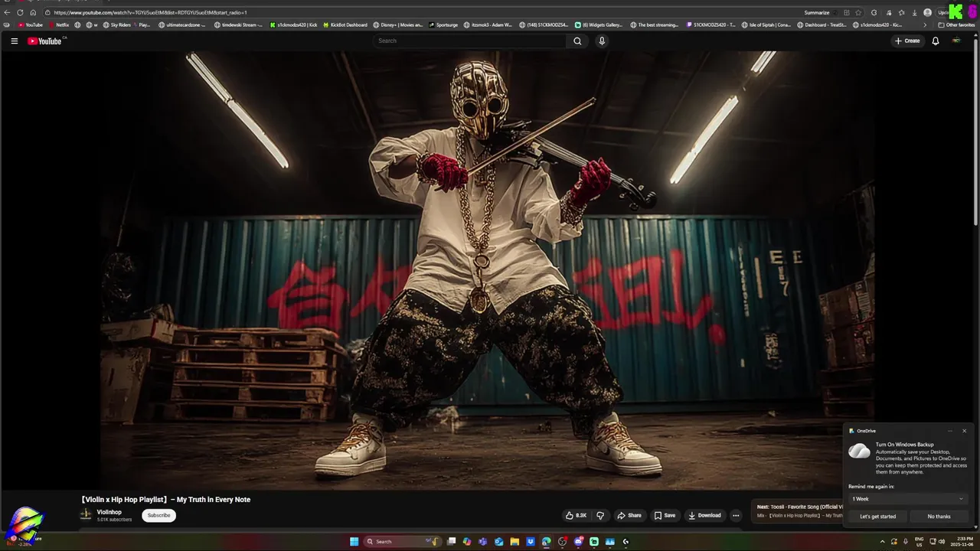Share the video
Screen dimensions: 980x551
pyautogui.click(x=629, y=515)
